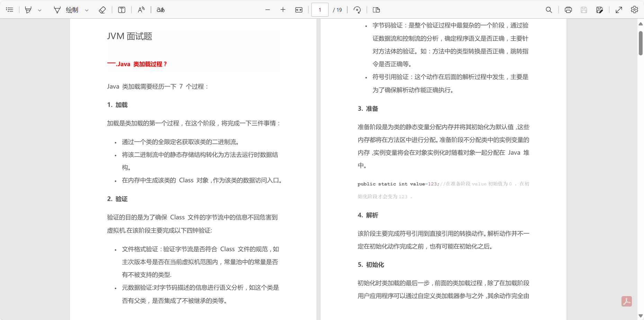Click the bullet starting "符号引用验证"
Viewport: 644px width, 320px height.
pos(450,83)
